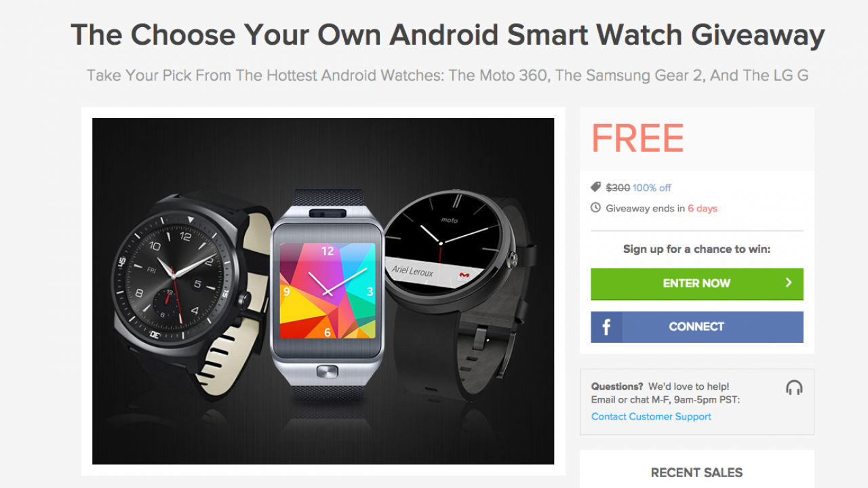The width and height of the screenshot is (868, 488).
Task: Click the Facebook logo icon
Action: 606,327
